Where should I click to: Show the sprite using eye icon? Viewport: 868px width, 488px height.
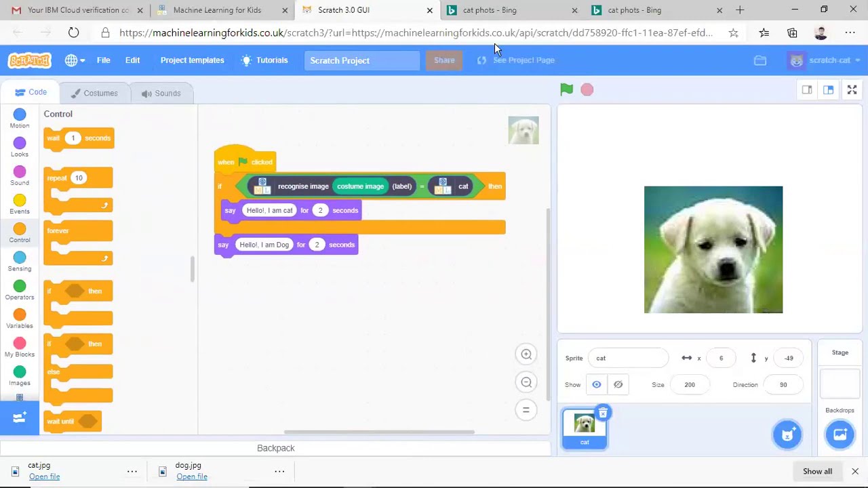(597, 384)
